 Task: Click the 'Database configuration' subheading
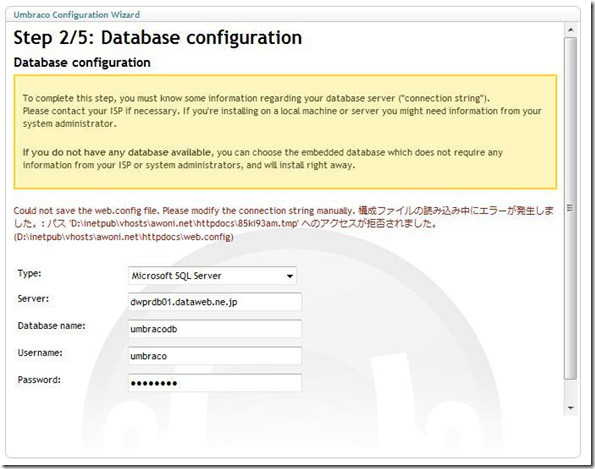pyautogui.click(x=82, y=63)
